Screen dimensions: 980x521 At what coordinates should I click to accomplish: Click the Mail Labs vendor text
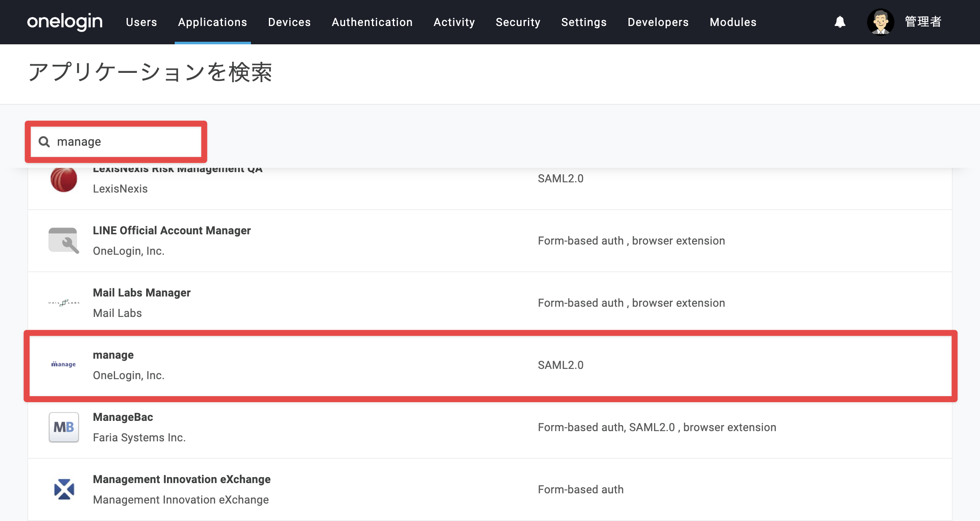coord(117,313)
